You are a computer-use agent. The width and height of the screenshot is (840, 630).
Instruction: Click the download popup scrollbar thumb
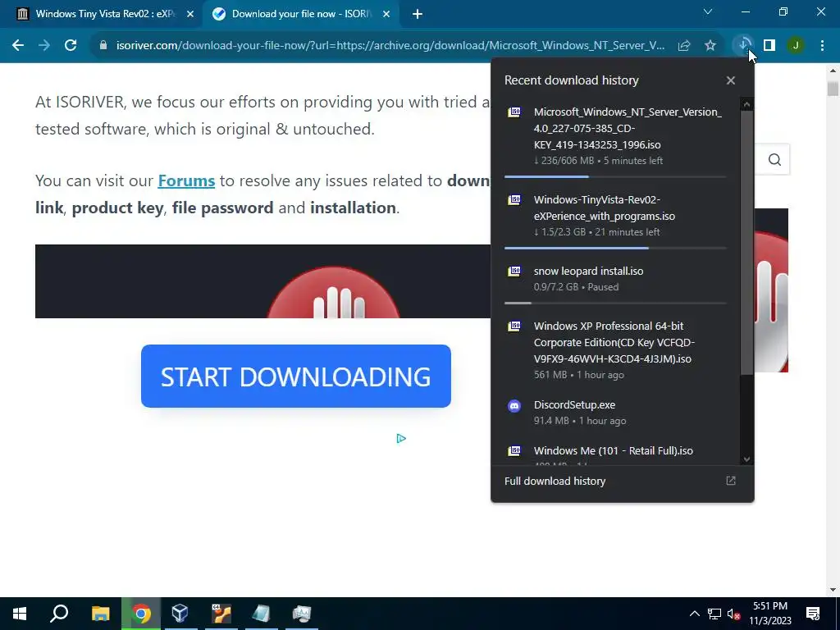pyautogui.click(x=746, y=243)
